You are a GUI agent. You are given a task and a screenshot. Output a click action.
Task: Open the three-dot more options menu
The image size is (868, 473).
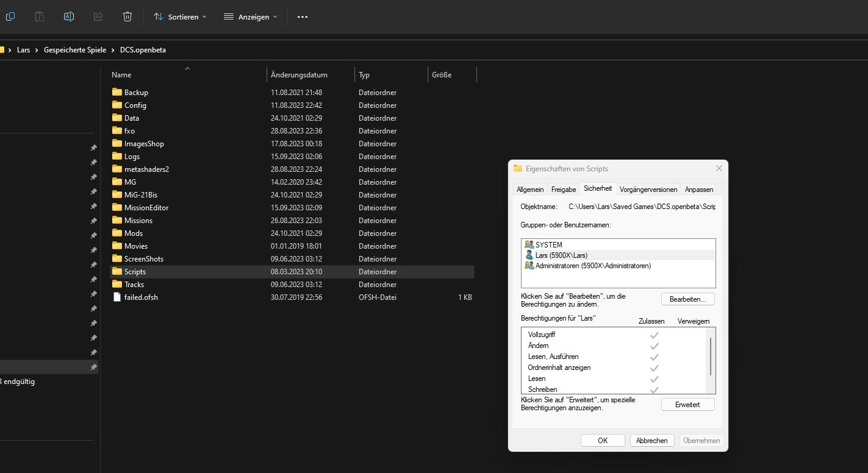(303, 16)
